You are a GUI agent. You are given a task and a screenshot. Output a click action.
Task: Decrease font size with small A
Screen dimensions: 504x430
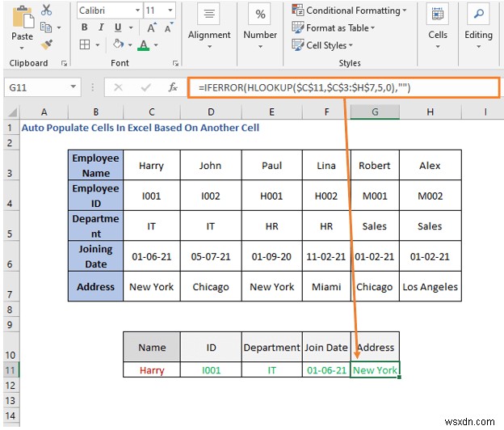coord(169,27)
